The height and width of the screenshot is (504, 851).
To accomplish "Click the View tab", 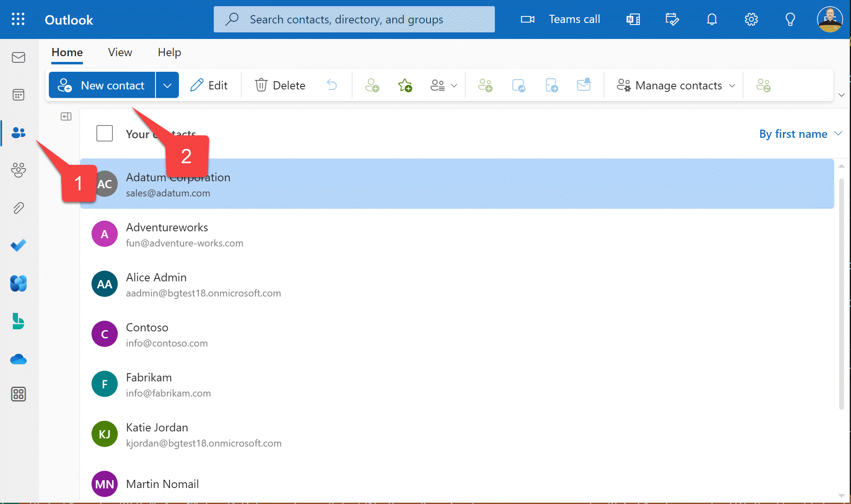I will coord(119,52).
